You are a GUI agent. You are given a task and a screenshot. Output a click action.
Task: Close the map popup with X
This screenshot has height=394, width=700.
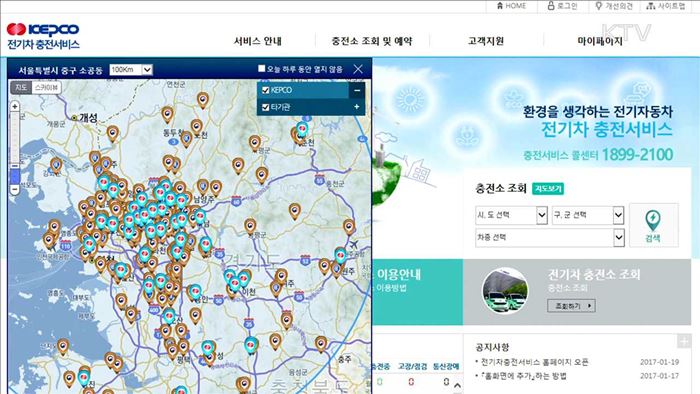tap(358, 69)
